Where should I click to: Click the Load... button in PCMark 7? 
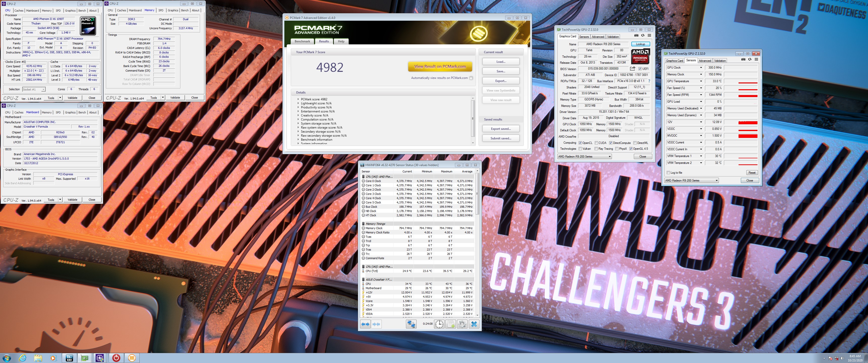[501, 62]
